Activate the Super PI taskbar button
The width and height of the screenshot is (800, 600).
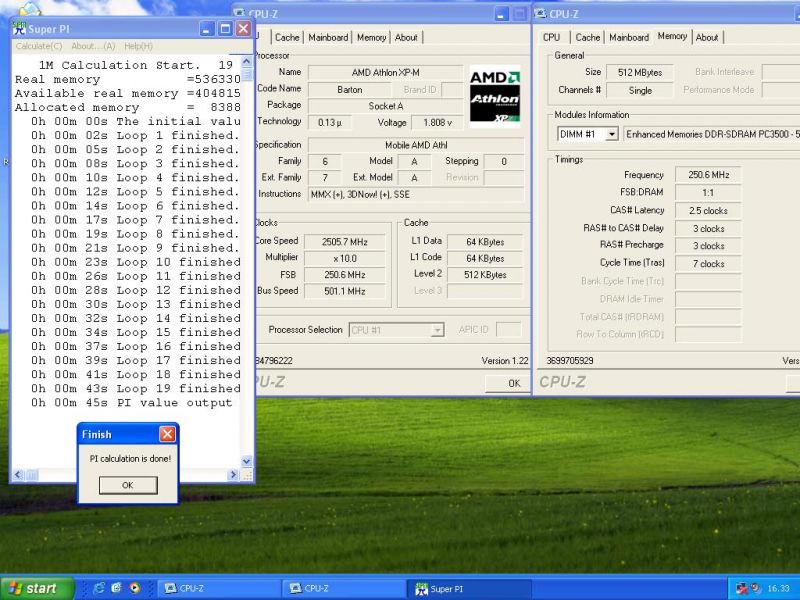(x=469, y=588)
